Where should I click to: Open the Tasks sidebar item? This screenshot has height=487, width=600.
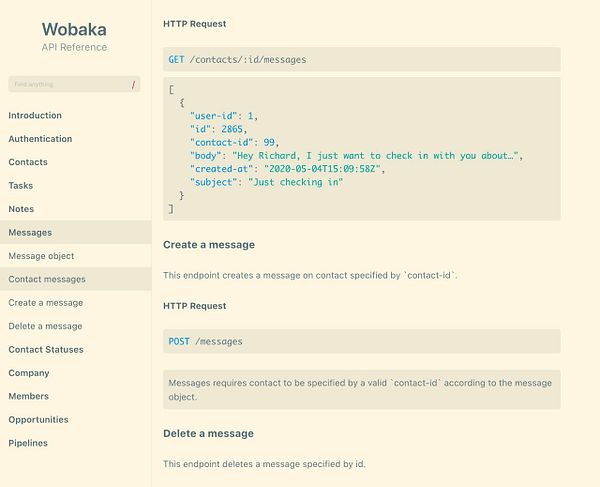tap(21, 186)
